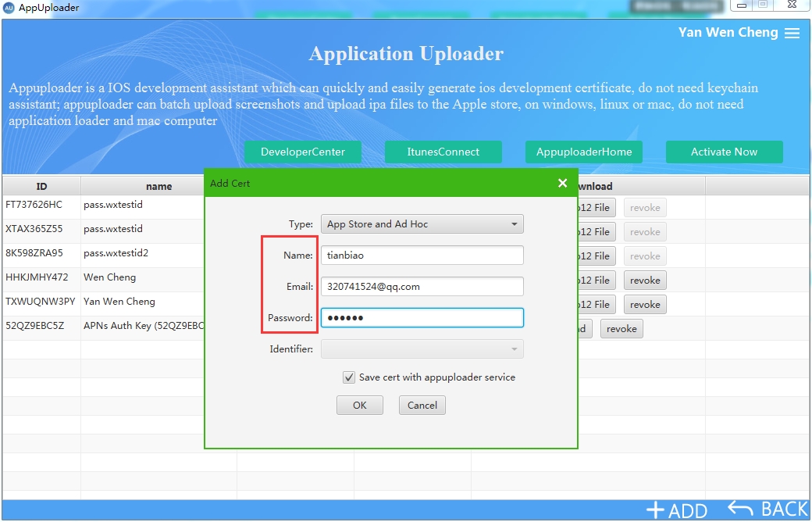Toggle Save cert with appuploader service checkbox
This screenshot has width=812, height=522.
coord(349,377)
